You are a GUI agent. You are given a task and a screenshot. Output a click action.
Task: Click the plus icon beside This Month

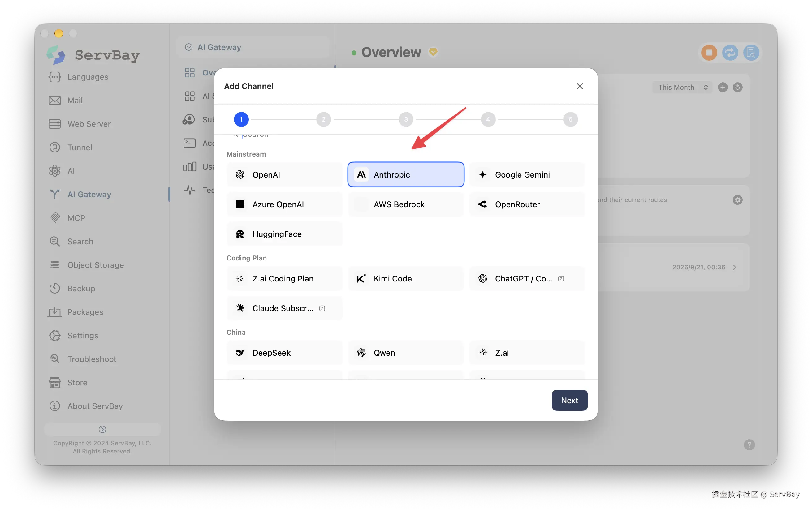(722, 87)
